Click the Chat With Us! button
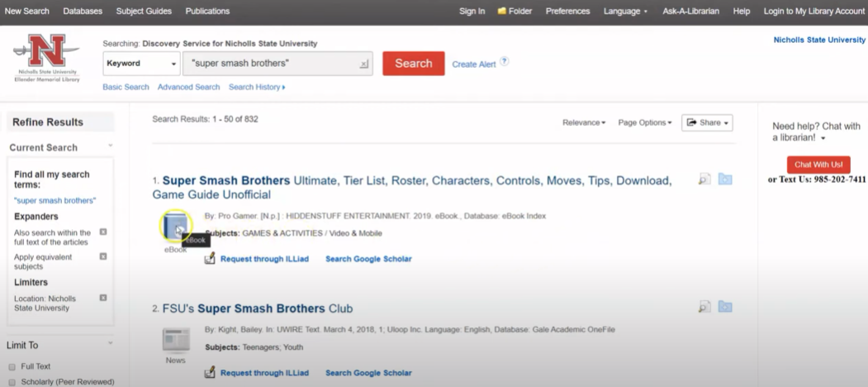Screen dimensions: 868x387 pos(818,165)
